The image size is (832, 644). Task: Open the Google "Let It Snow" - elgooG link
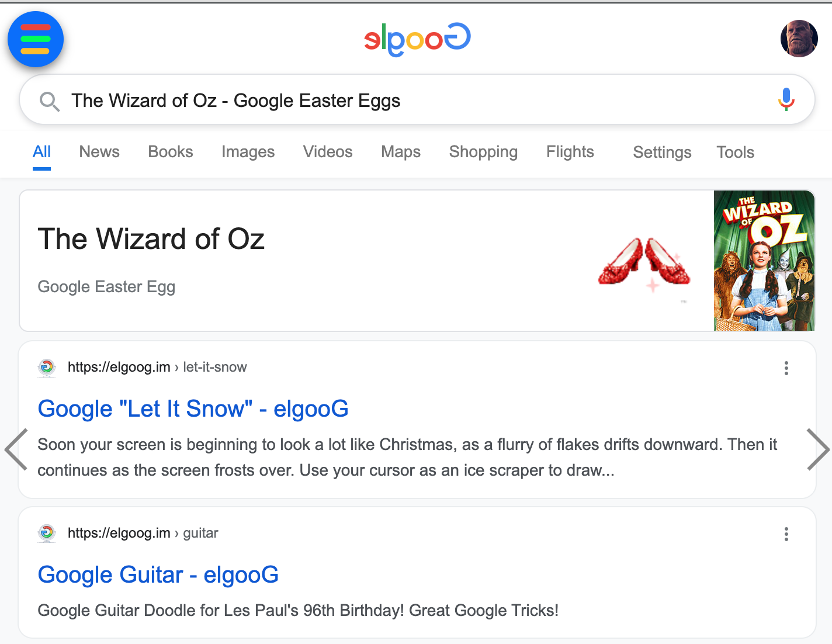tap(193, 409)
